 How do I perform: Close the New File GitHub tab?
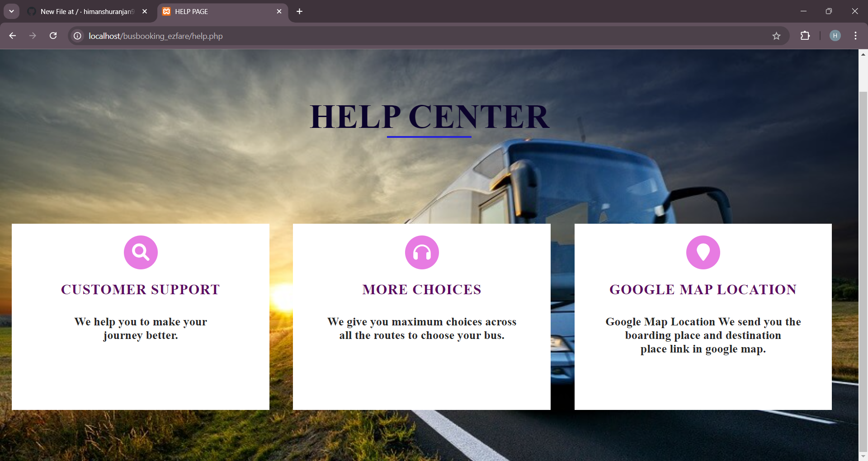(145, 12)
